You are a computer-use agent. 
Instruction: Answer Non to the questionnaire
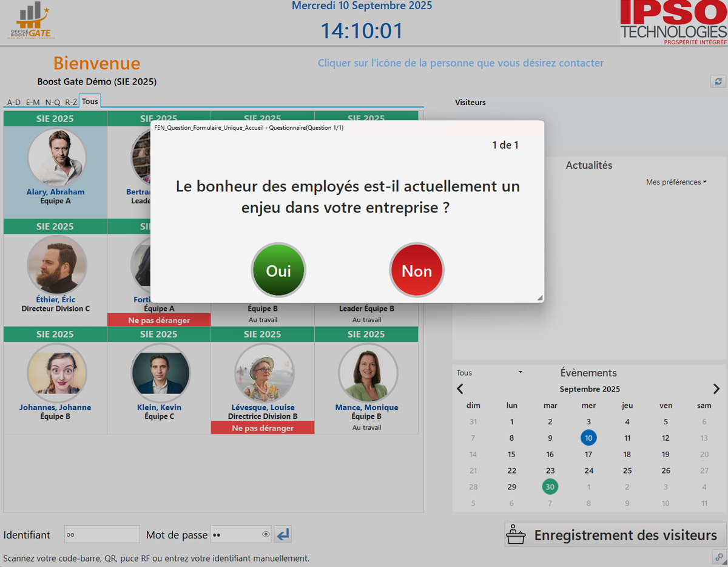(x=417, y=271)
